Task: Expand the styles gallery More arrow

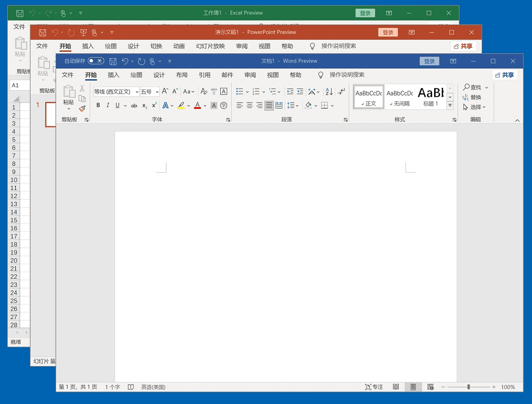Action: click(450, 106)
